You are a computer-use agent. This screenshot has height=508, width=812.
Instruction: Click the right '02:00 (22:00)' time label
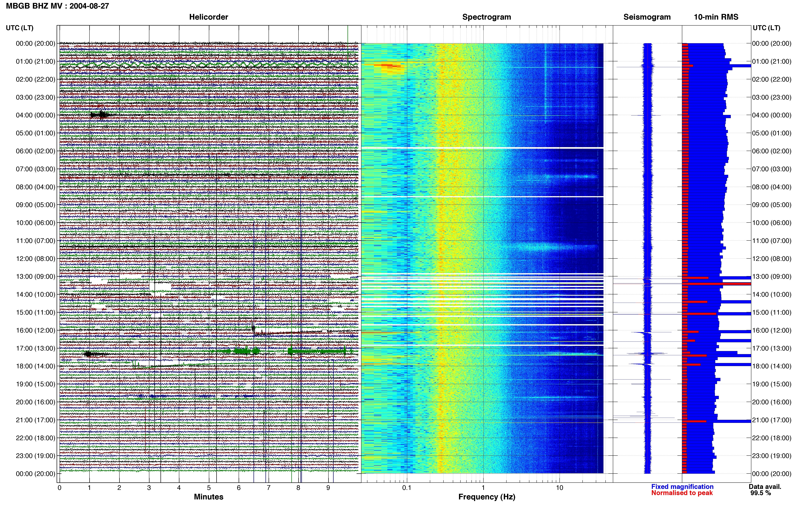coord(772,79)
